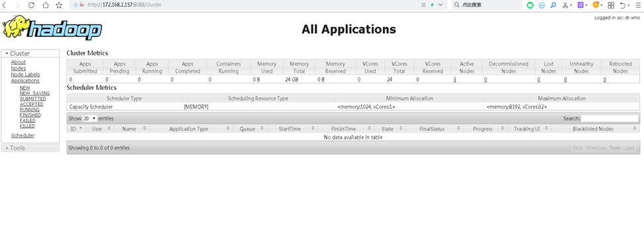644x246 pixels.
Task: Click the blue magnifier find icon
Action: 553,5
